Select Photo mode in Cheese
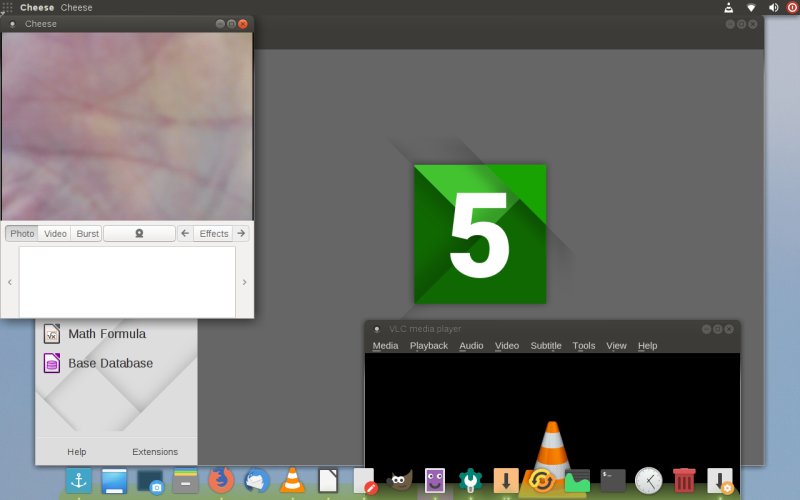 22,233
